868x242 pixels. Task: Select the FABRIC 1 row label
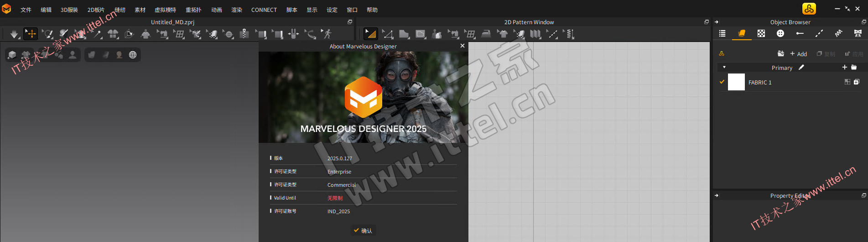[760, 83]
